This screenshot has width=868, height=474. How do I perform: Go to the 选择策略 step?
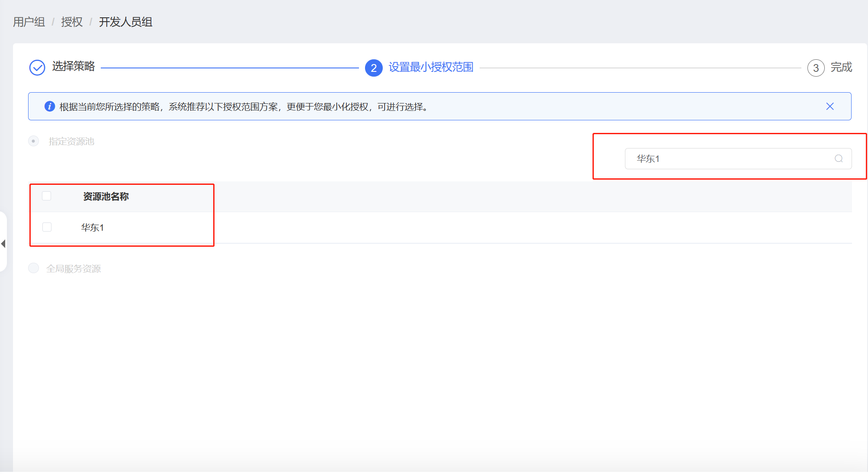point(74,66)
